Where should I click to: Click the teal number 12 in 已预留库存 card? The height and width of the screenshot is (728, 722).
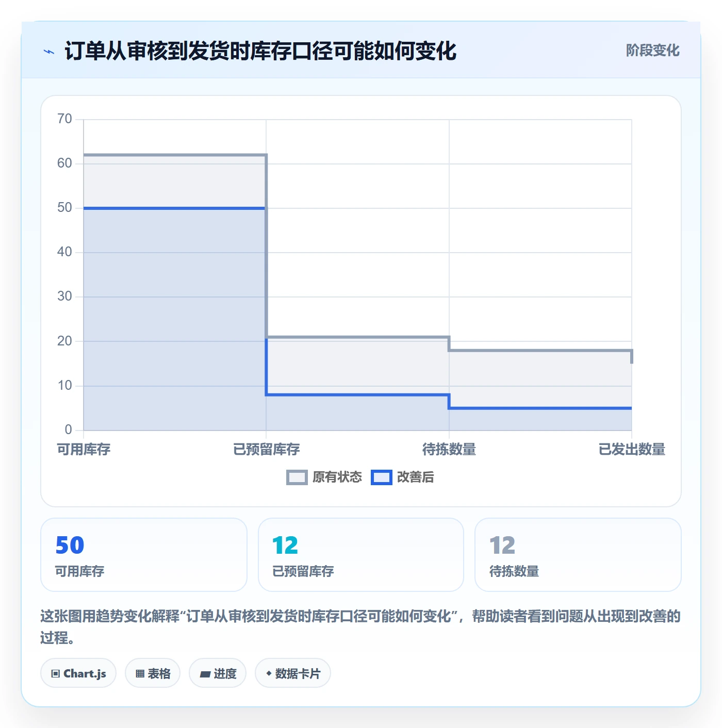click(x=285, y=545)
